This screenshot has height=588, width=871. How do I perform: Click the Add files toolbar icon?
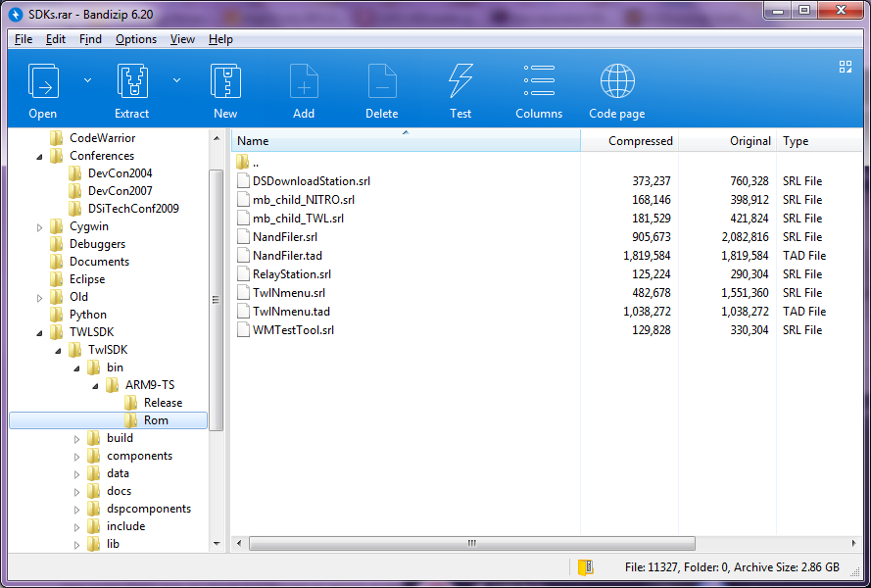pos(304,81)
